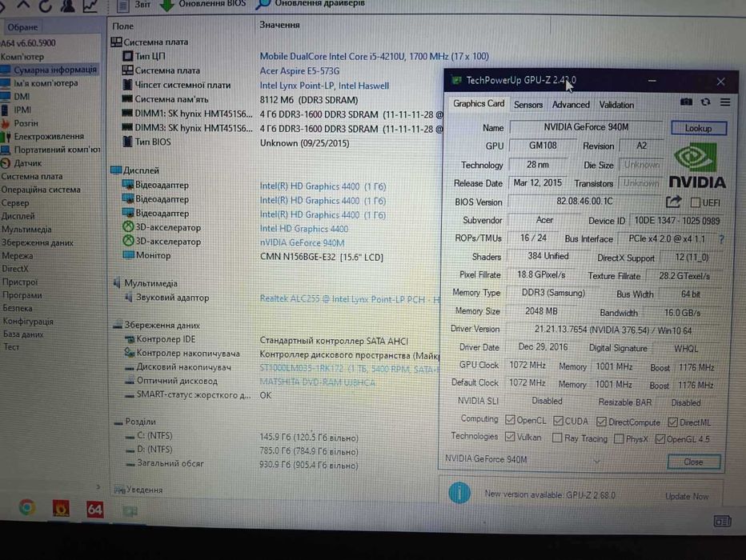Click driver update toolbar button
The width and height of the screenshot is (746, 560).
coord(311,4)
